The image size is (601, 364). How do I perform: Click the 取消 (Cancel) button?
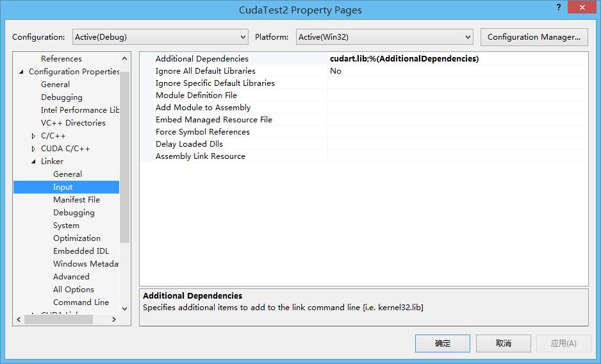pos(503,343)
